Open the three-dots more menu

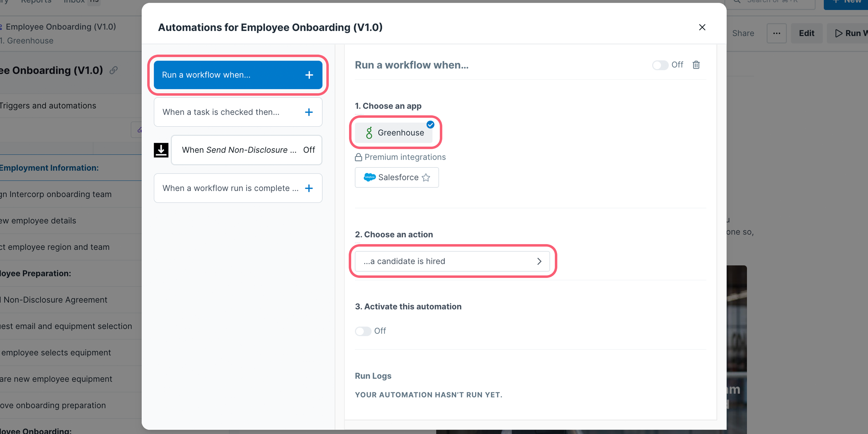pyautogui.click(x=776, y=33)
